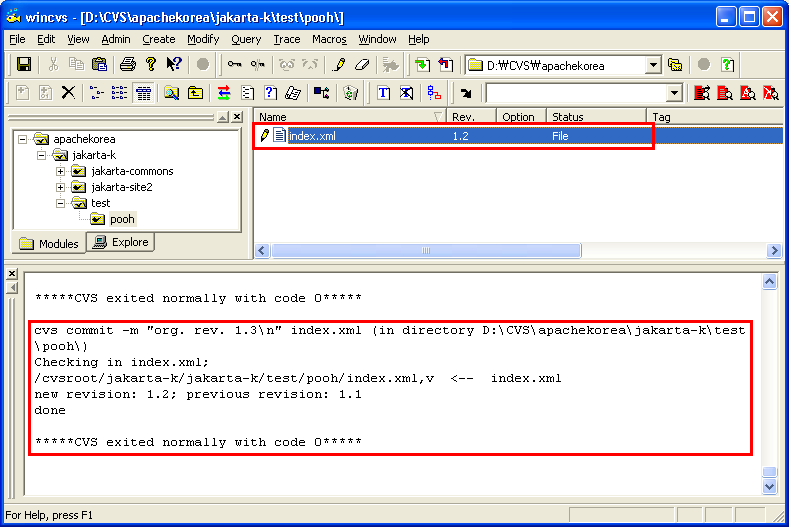The height and width of the screenshot is (527, 789).
Task: Select the pooh folder in tree
Action: coord(122,219)
